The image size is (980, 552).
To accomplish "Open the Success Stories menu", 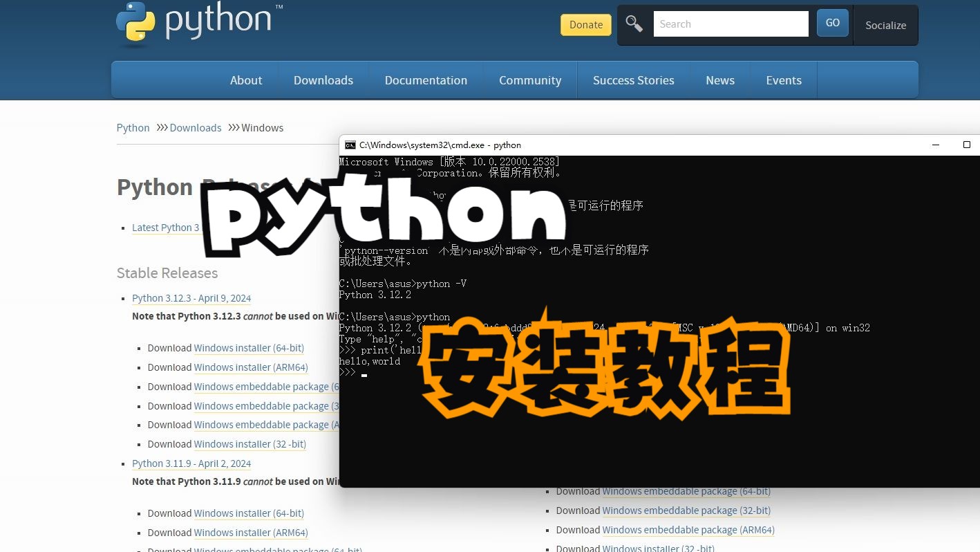I will pos(634,80).
